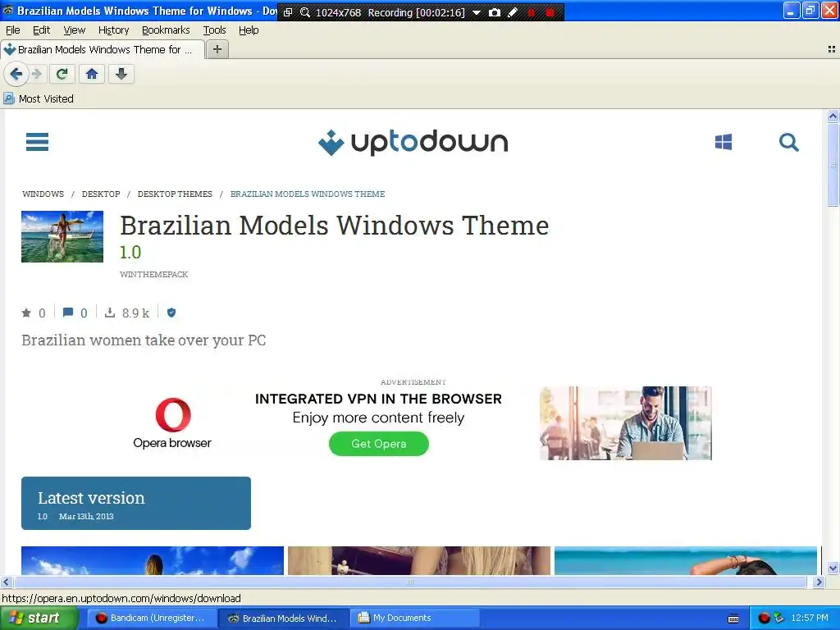Viewport: 840px width, 630px height.
Task: Click the DESKTOP breadcrumb link
Action: tap(101, 194)
